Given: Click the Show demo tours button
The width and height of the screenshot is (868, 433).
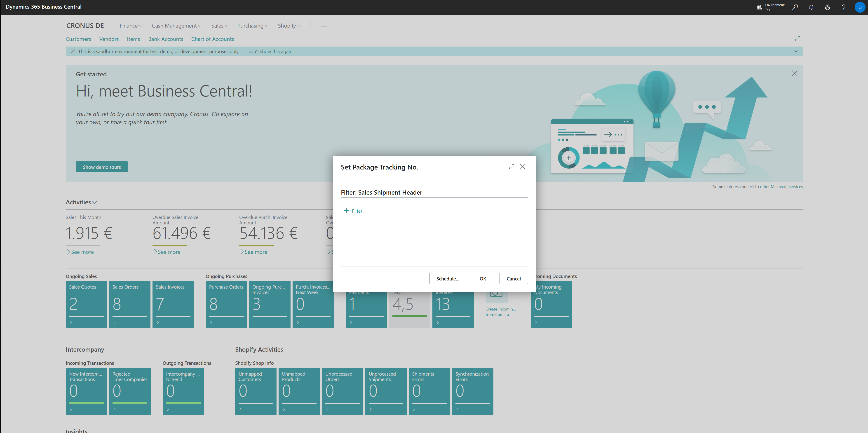Looking at the screenshot, I should (102, 167).
